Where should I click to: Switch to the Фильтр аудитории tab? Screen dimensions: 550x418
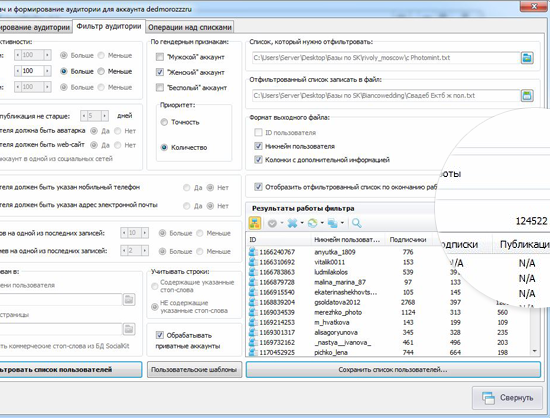[109, 26]
